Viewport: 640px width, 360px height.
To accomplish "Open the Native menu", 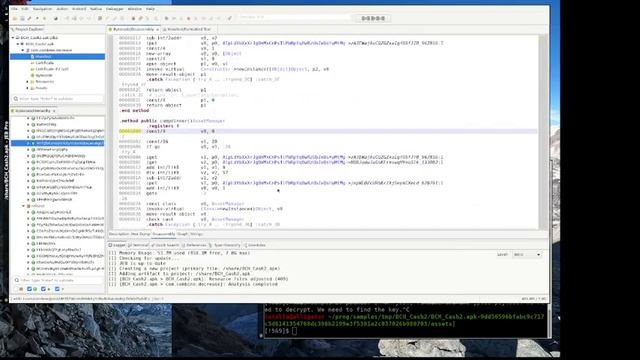I will click(96, 9).
